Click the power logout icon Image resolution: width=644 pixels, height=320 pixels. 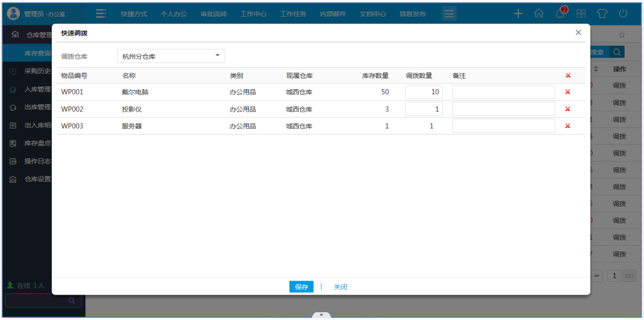coord(623,14)
